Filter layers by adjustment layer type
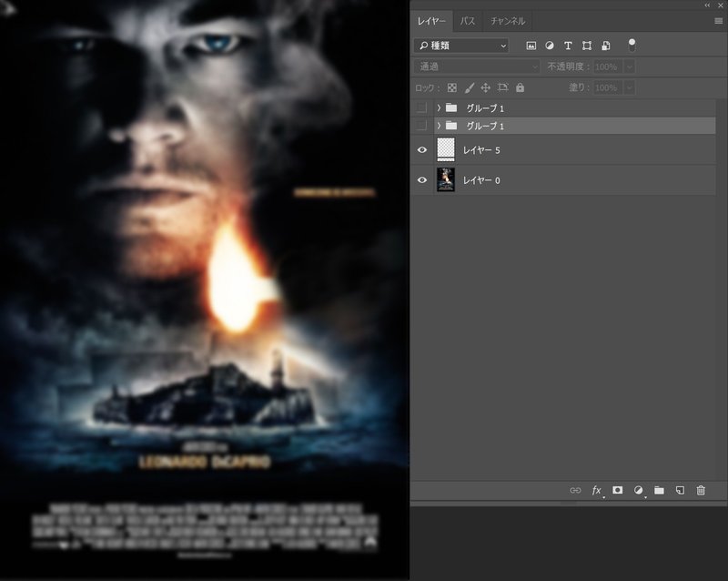Screen dimensions: 728x581 coord(550,46)
